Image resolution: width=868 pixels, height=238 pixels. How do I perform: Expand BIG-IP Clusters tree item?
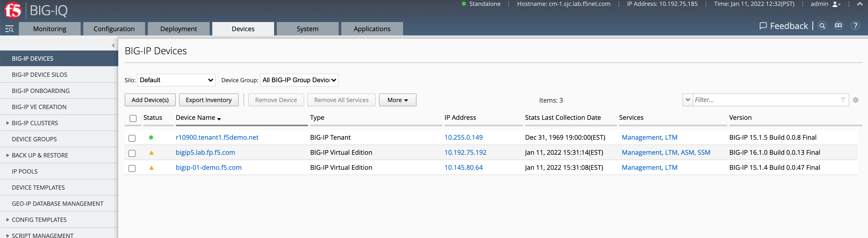(x=8, y=123)
